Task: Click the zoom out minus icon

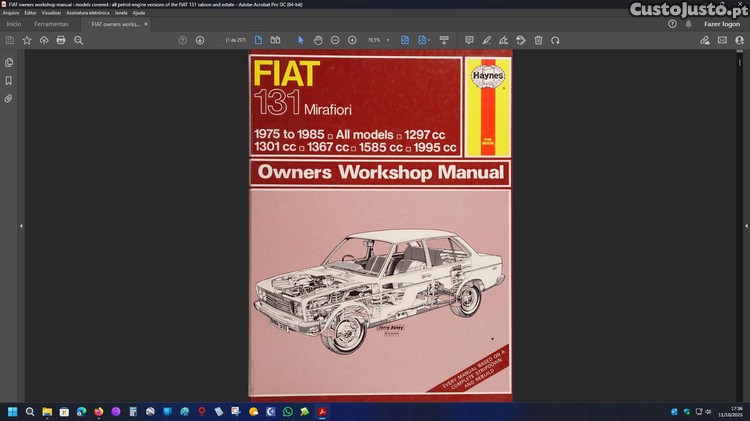Action: (335, 40)
